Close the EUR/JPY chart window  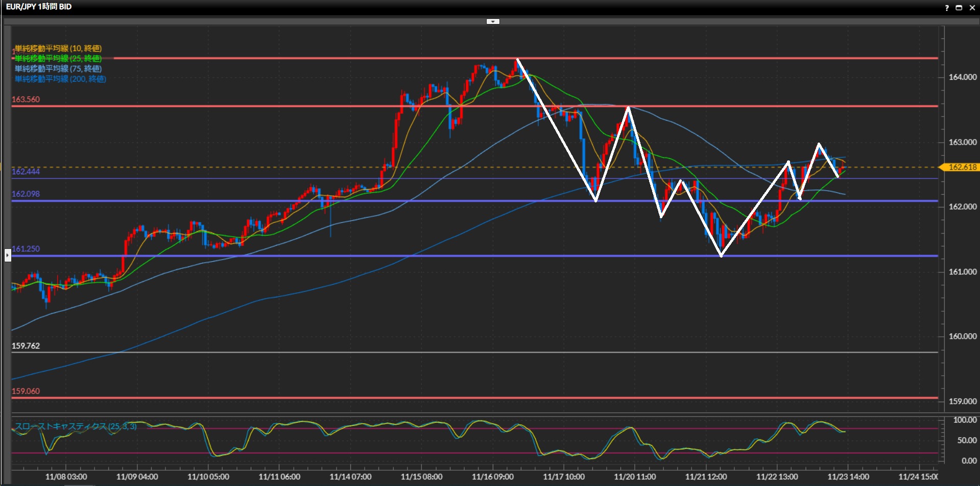click(972, 8)
